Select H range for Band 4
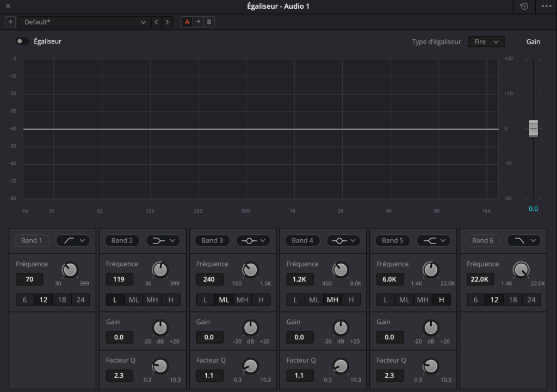This screenshot has height=392, width=557. [351, 300]
